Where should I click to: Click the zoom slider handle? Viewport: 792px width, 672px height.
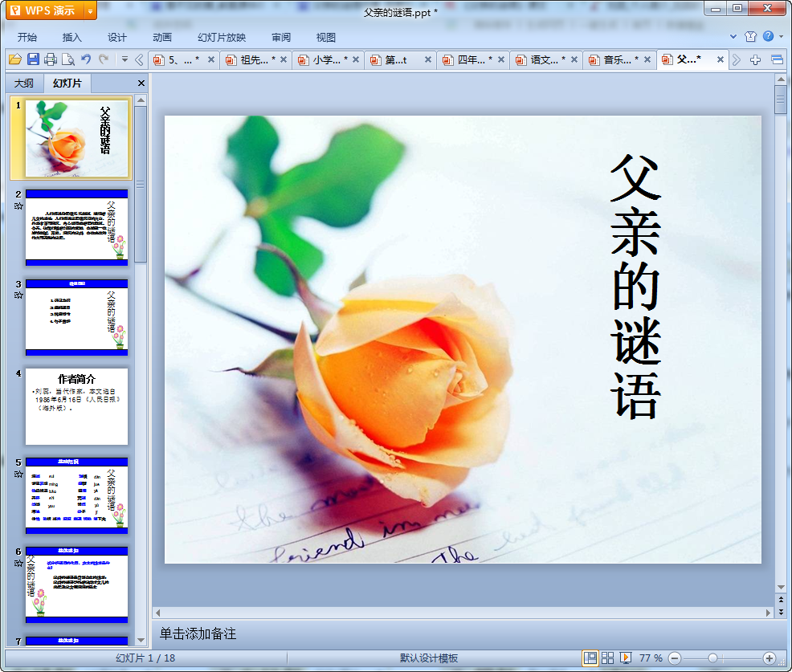(x=712, y=658)
